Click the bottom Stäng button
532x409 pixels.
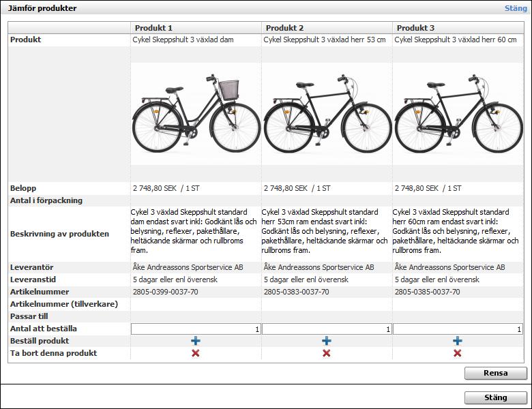click(x=495, y=397)
